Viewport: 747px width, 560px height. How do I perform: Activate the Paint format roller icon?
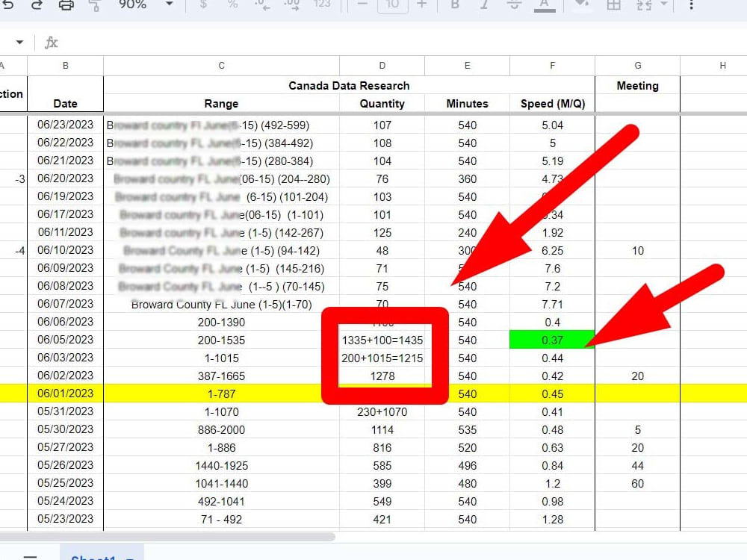tap(95, 5)
